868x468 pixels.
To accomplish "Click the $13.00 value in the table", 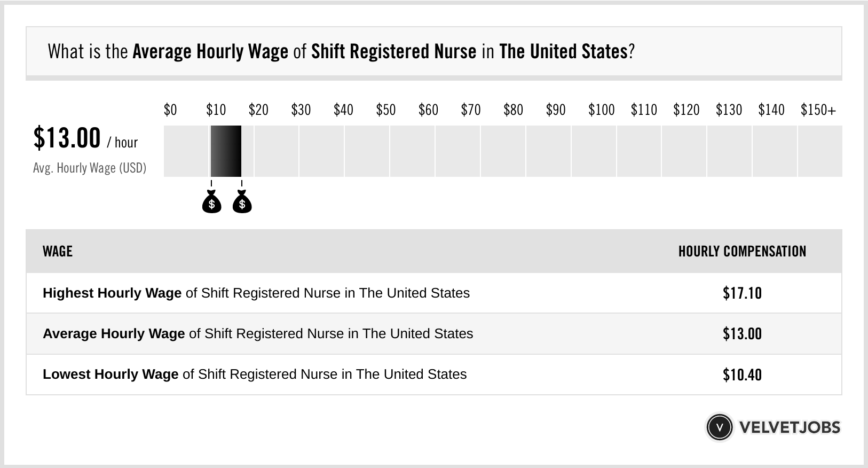I will 742,334.
